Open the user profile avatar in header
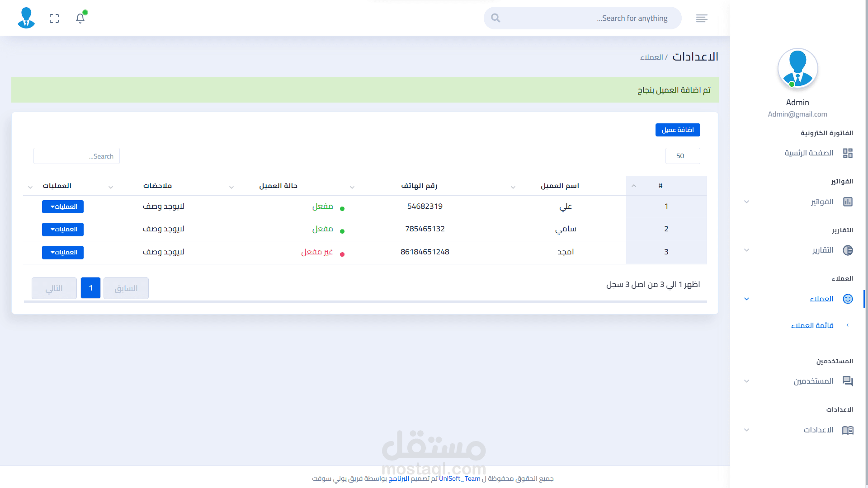Image resolution: width=868 pixels, height=488 pixels. pos(26,18)
